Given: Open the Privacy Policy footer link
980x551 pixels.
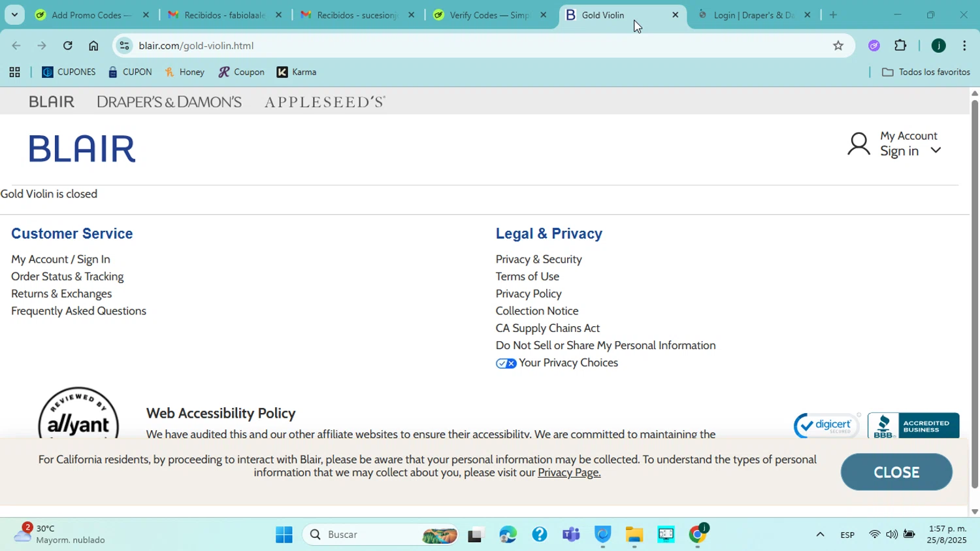Looking at the screenshot, I should 529,294.
